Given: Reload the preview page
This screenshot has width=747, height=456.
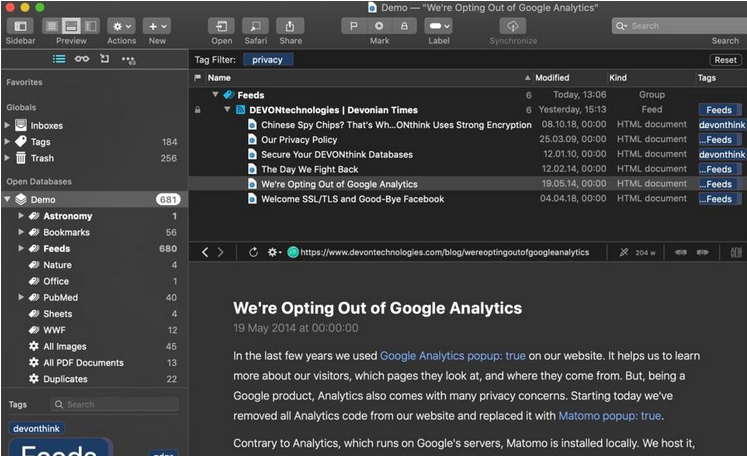Looking at the screenshot, I should coord(253,252).
